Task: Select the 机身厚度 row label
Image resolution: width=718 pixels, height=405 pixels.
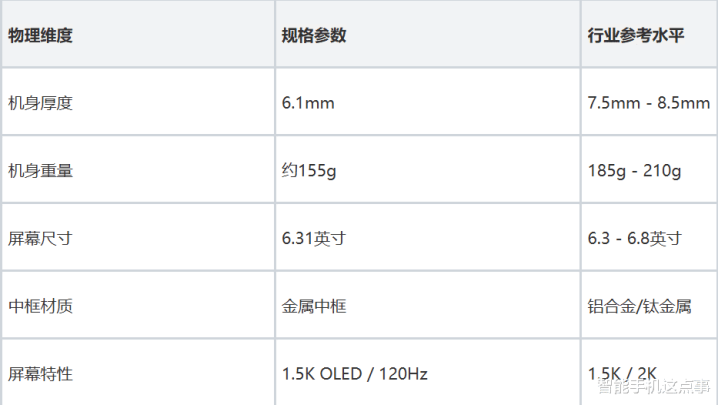Action: click(x=41, y=103)
